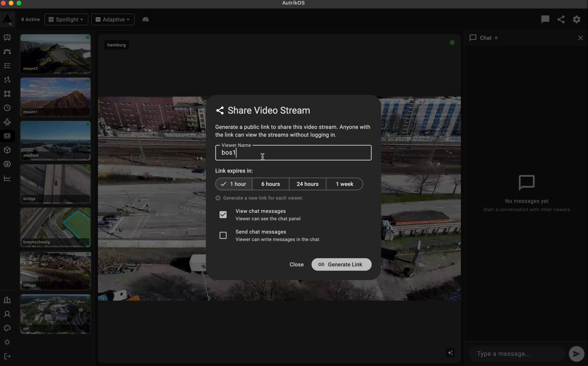588x366 pixels.
Task: Select the braunschweig stream thumbnail
Action: point(55,227)
